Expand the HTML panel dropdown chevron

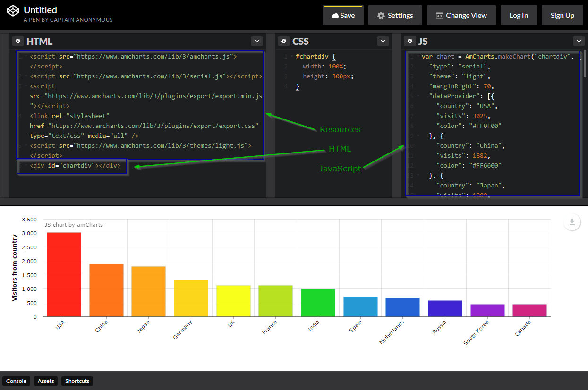[x=256, y=41]
